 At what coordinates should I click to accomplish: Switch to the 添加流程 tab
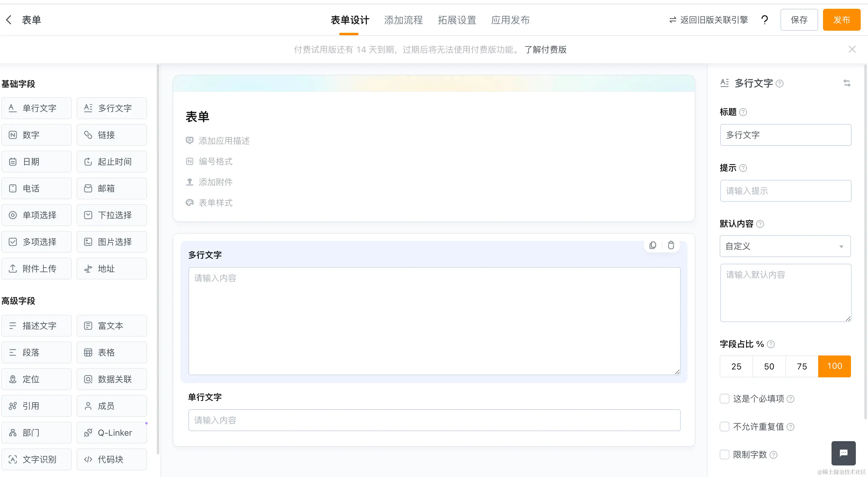click(x=403, y=20)
